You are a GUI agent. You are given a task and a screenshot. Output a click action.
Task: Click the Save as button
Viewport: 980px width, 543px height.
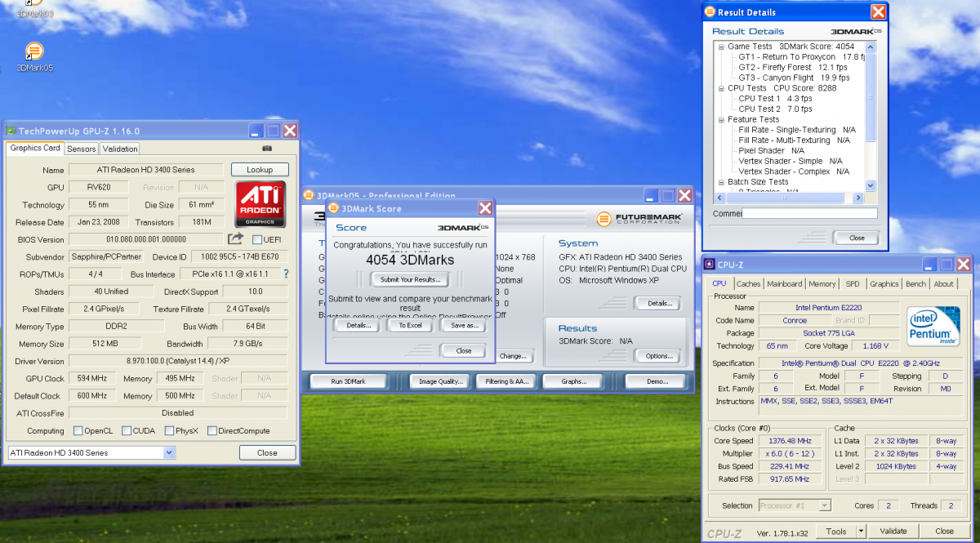click(464, 325)
